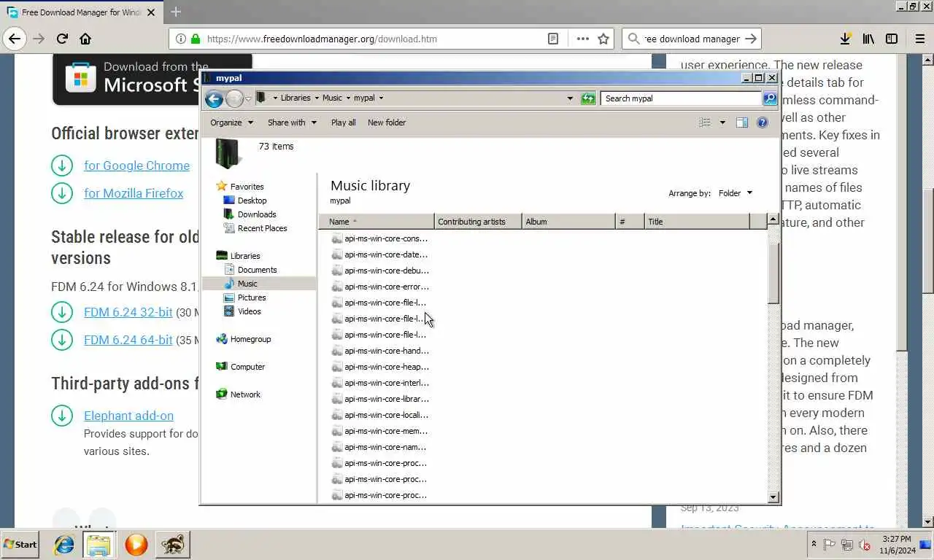Open the page actions three-dot menu
Image resolution: width=934 pixels, height=560 pixels.
click(582, 39)
